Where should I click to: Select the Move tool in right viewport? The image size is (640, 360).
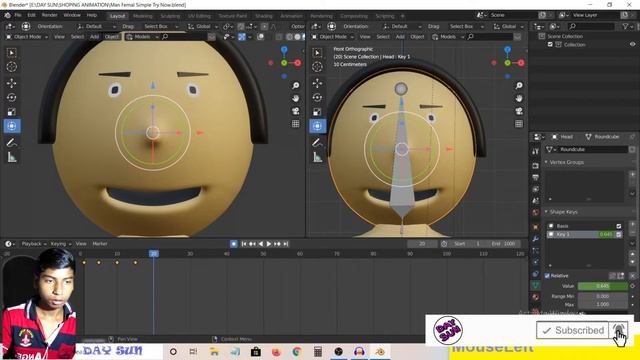coord(317,83)
